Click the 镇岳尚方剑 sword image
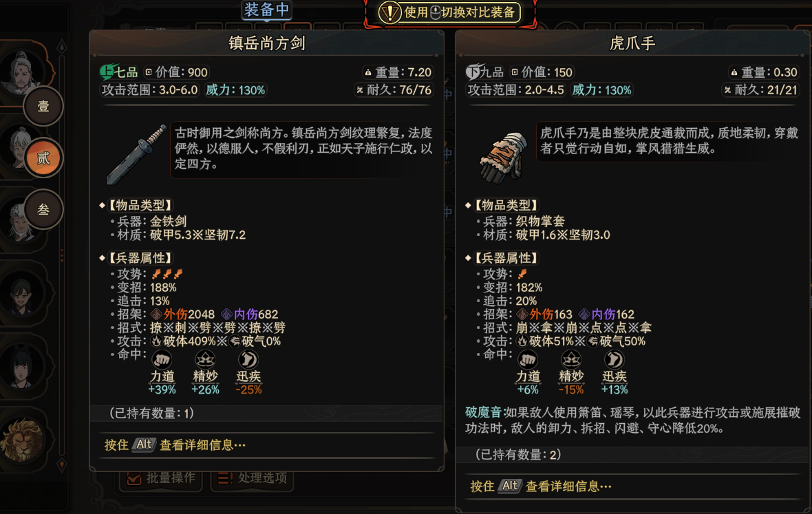Viewport: 812px width, 514px height. click(x=137, y=153)
